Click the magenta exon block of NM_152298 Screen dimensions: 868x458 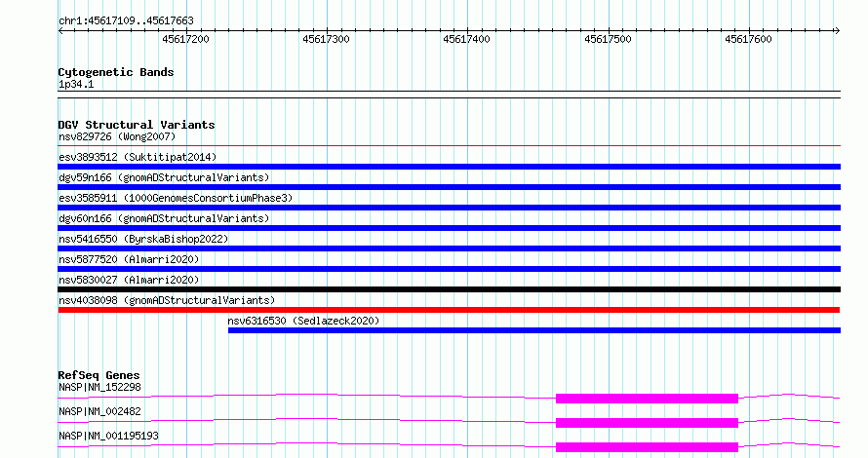tap(647, 399)
